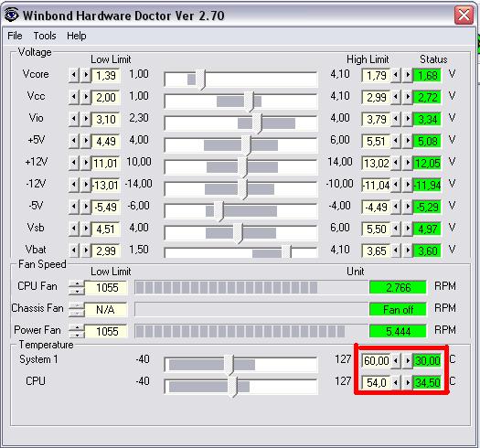Increase System 1 temperature limit with right arrow
This screenshot has width=480, height=448.
tap(408, 361)
